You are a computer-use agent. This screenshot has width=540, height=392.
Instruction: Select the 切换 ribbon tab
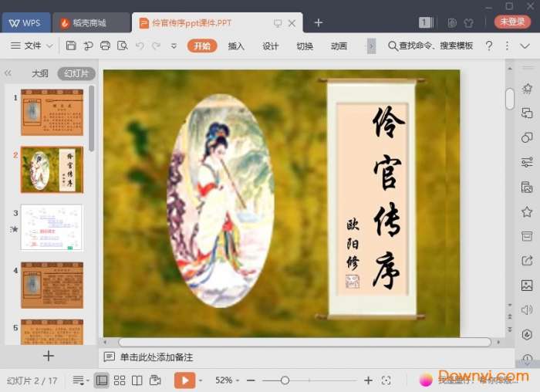pyautogui.click(x=305, y=46)
